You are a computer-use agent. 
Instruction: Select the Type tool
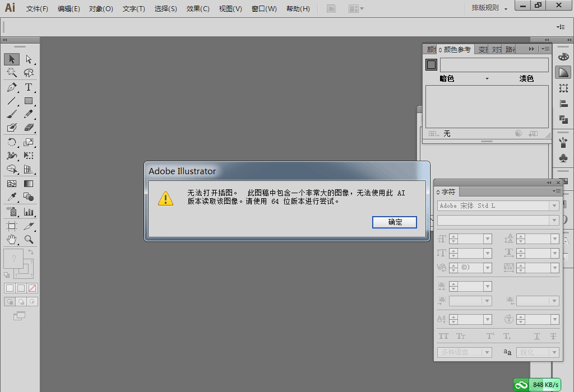[x=29, y=87]
